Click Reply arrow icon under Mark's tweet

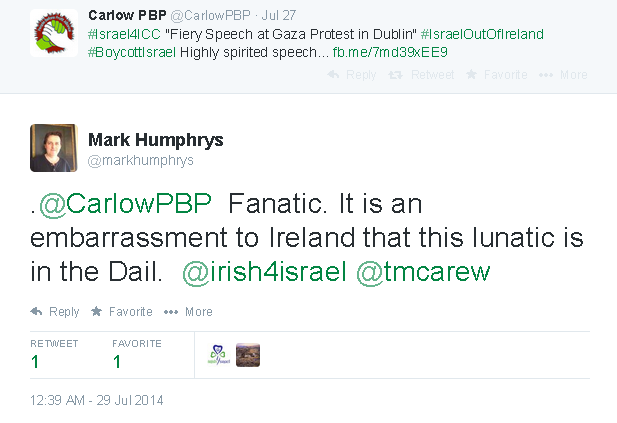tap(36, 312)
